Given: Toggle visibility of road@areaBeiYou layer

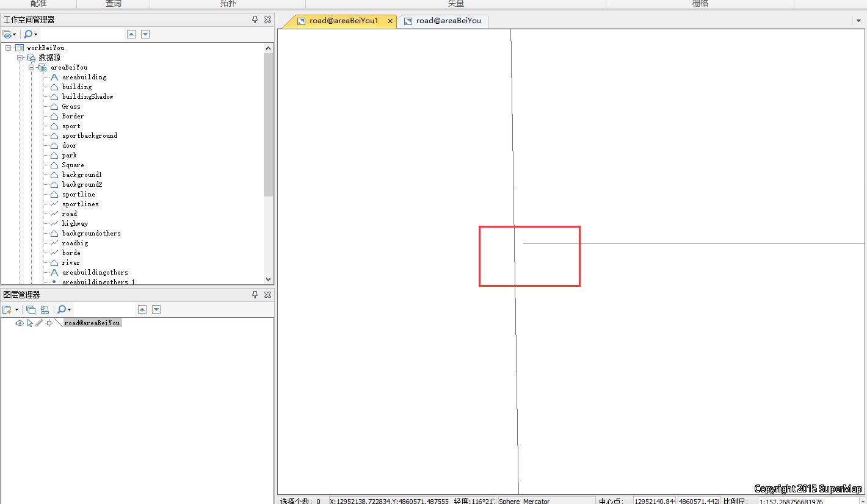Looking at the screenshot, I should coord(20,323).
